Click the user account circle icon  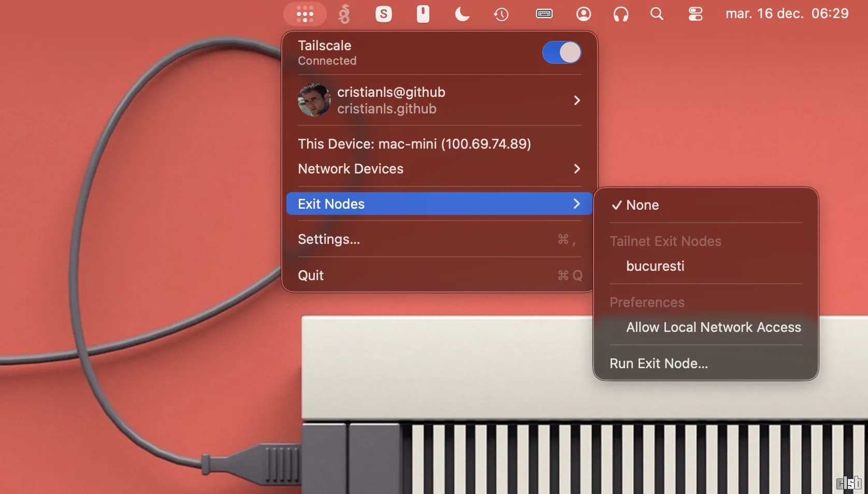584,14
